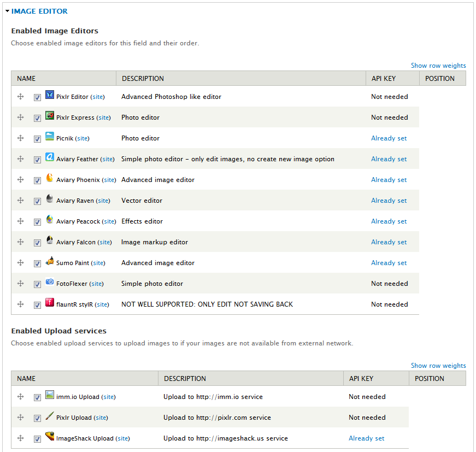Click the Sumo Paint icon
Viewport: 476px width, 452px height.
(50, 261)
